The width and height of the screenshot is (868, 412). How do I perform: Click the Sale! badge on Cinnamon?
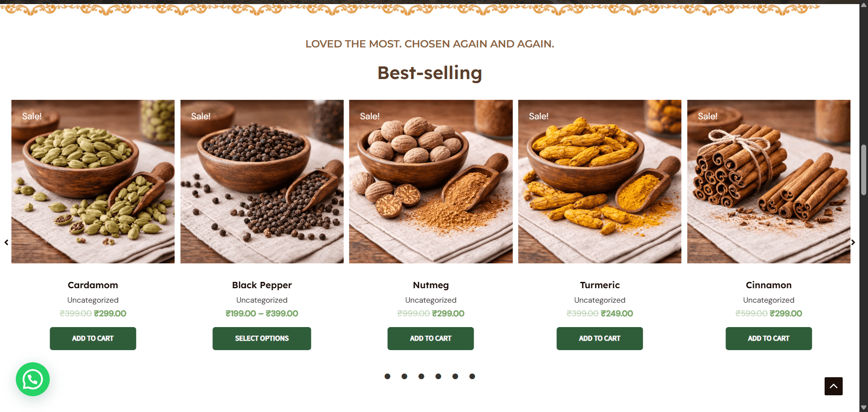coord(708,116)
